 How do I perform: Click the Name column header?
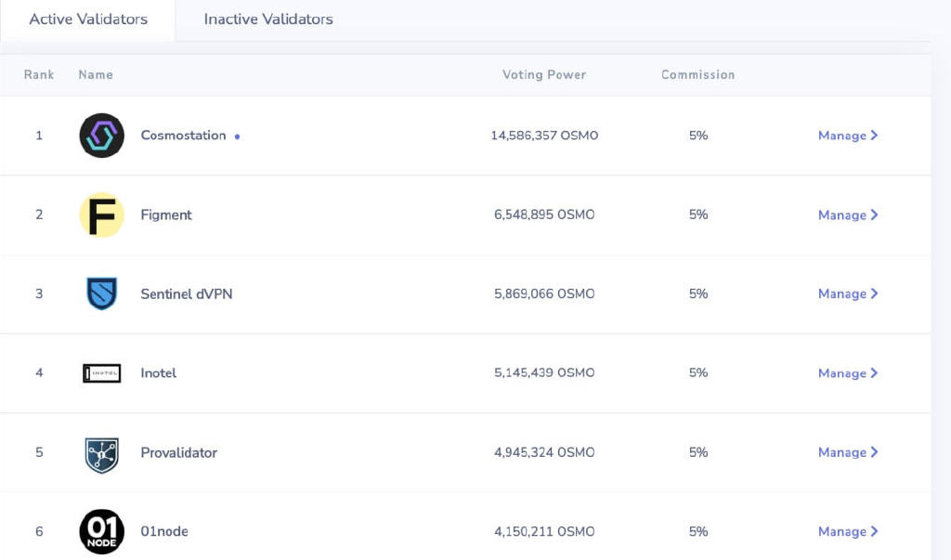tap(96, 74)
